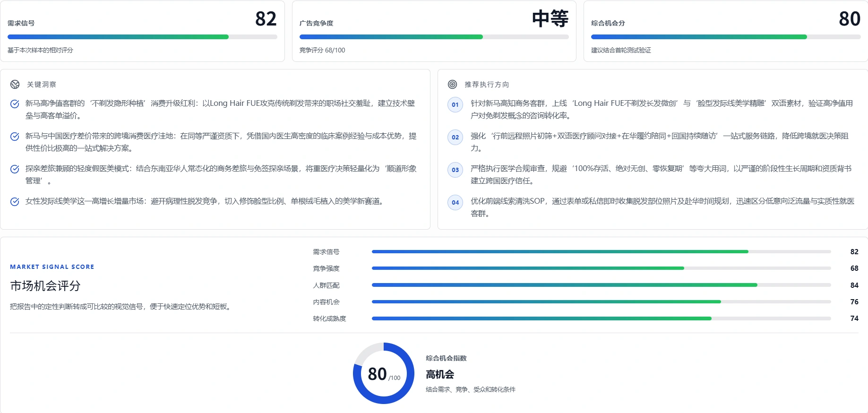
Task: Select the 基于本次样本的相对评分 caption
Action: [x=40, y=50]
